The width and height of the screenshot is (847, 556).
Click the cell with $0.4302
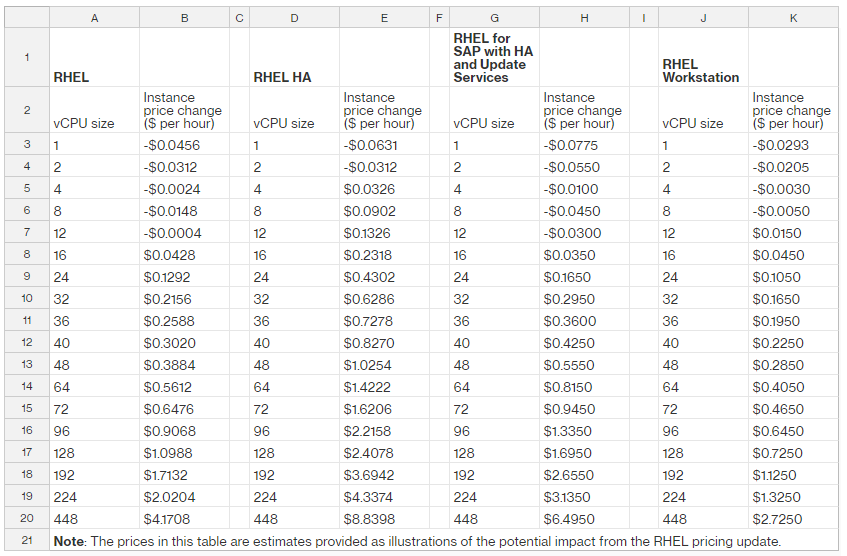[384, 277]
